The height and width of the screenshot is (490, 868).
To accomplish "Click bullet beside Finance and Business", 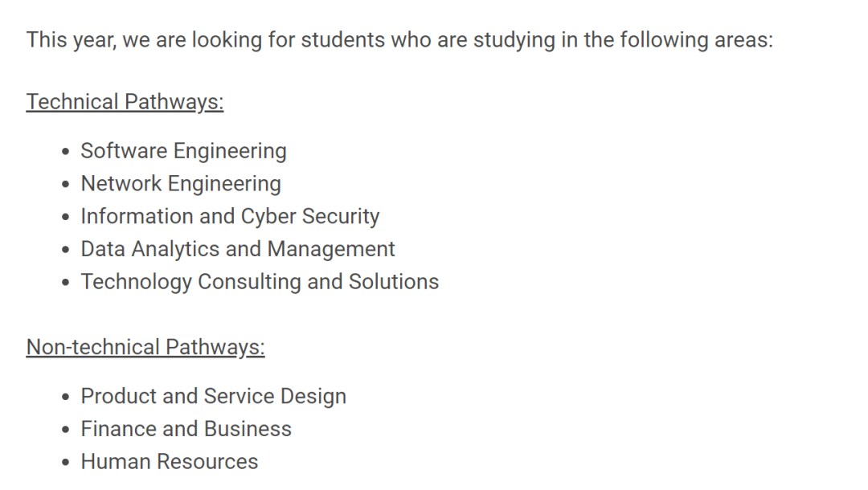I will tap(66, 430).
